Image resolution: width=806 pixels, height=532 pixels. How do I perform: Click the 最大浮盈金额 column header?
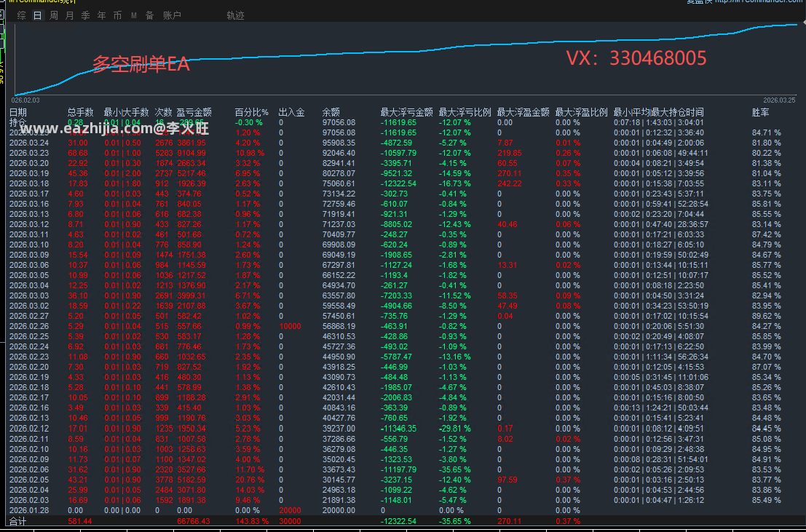pyautogui.click(x=523, y=112)
